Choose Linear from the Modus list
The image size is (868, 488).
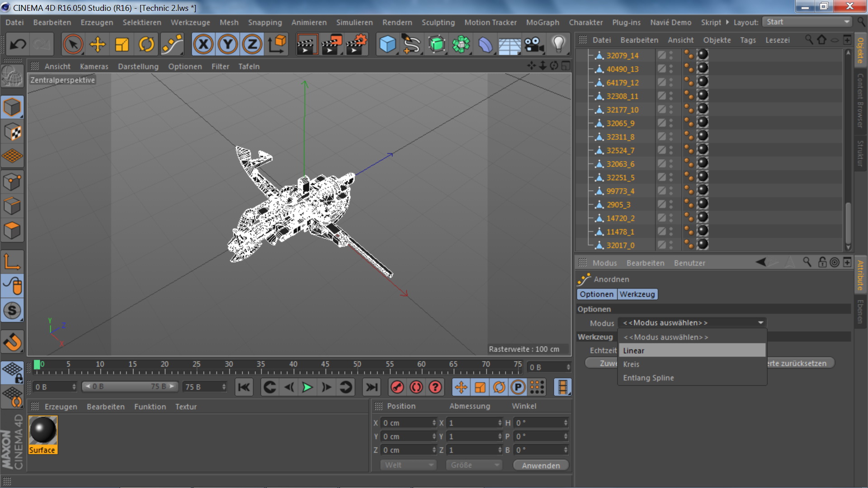point(692,351)
